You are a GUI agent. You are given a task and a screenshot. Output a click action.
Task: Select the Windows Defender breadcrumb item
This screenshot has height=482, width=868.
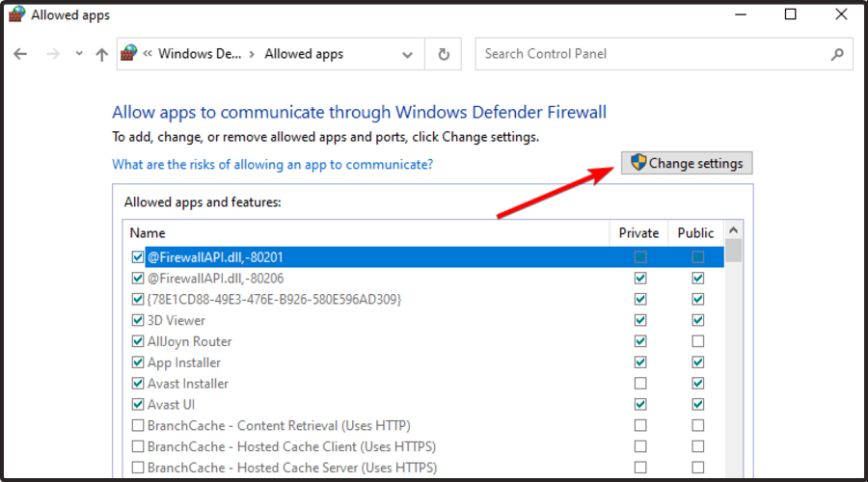[199, 55]
